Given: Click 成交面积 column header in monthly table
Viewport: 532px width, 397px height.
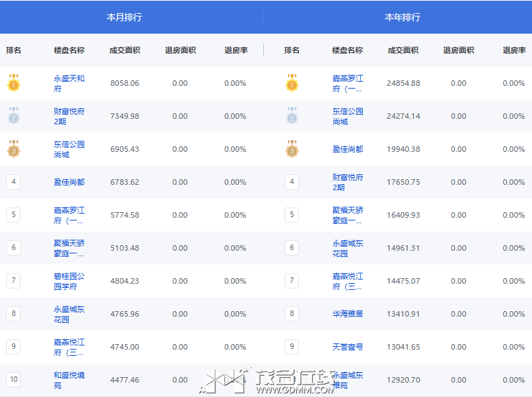Looking at the screenshot, I should [124, 50].
